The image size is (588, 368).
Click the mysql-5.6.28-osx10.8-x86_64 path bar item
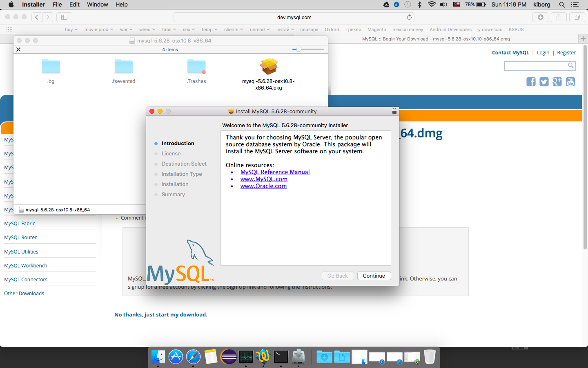pyautogui.click(x=54, y=210)
